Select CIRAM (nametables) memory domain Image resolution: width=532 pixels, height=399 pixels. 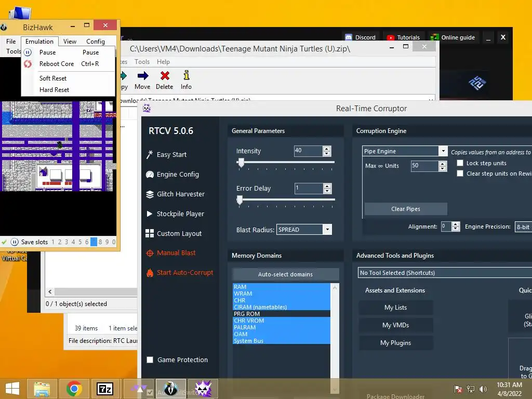(281, 307)
